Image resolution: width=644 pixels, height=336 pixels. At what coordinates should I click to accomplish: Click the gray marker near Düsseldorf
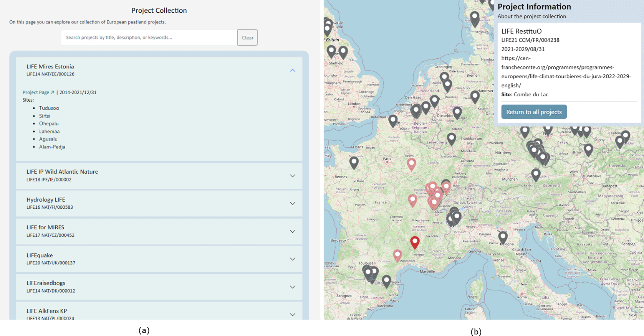pyautogui.click(x=457, y=112)
